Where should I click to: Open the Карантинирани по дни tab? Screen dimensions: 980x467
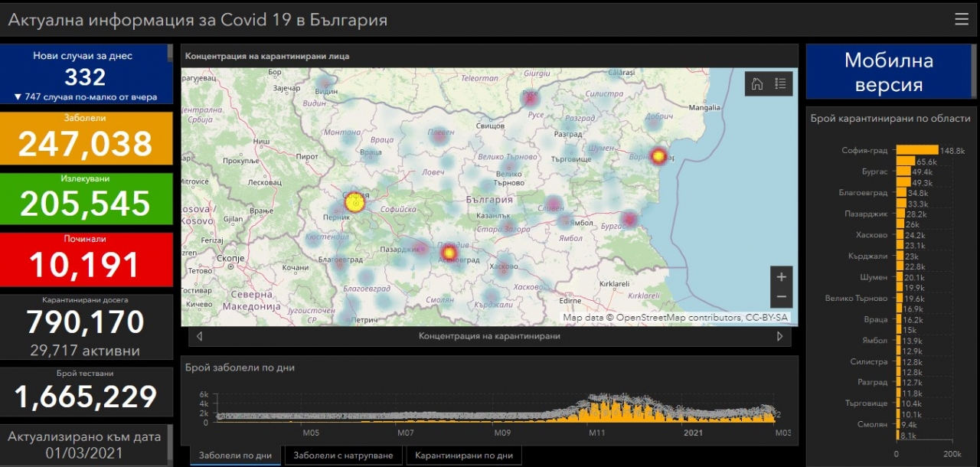[x=464, y=456]
